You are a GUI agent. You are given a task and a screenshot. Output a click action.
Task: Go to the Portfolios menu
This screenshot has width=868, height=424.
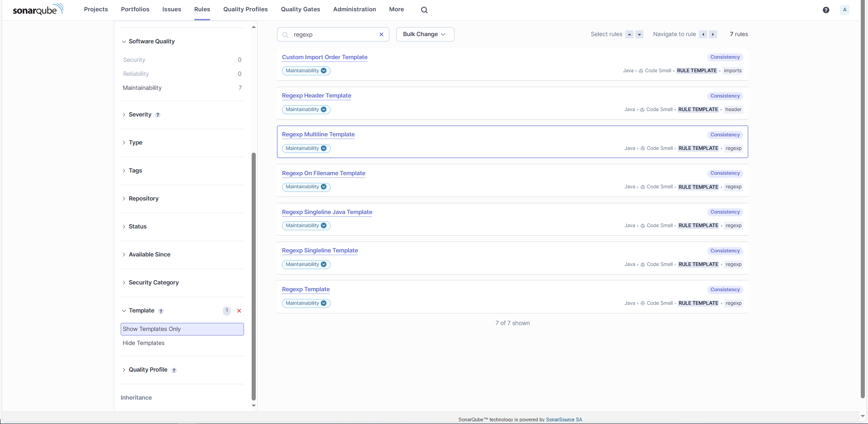(135, 9)
